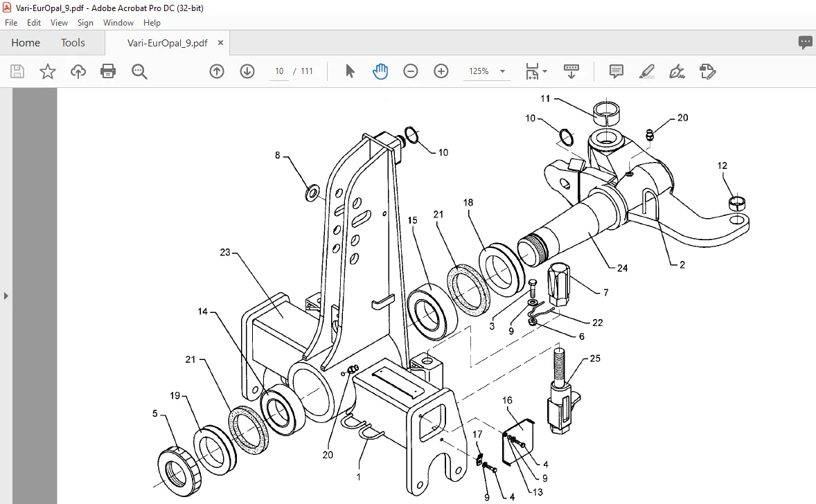Click part label 8 in diagram
Screen dimensions: 816x504
tap(277, 155)
